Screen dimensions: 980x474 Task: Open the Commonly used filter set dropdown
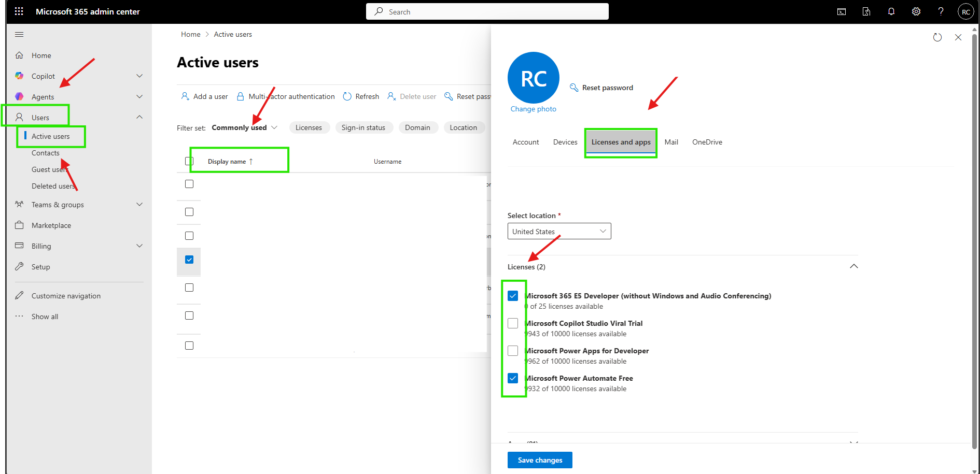click(245, 127)
